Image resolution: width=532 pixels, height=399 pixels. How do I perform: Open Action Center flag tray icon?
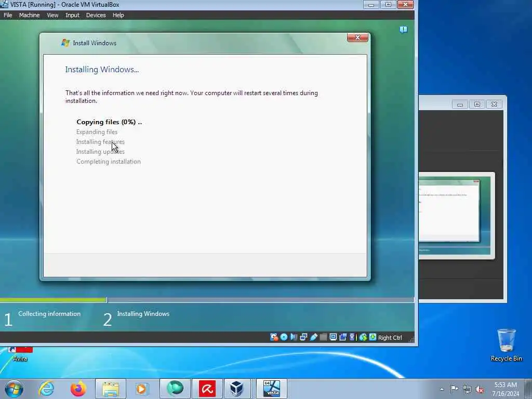pyautogui.click(x=454, y=389)
